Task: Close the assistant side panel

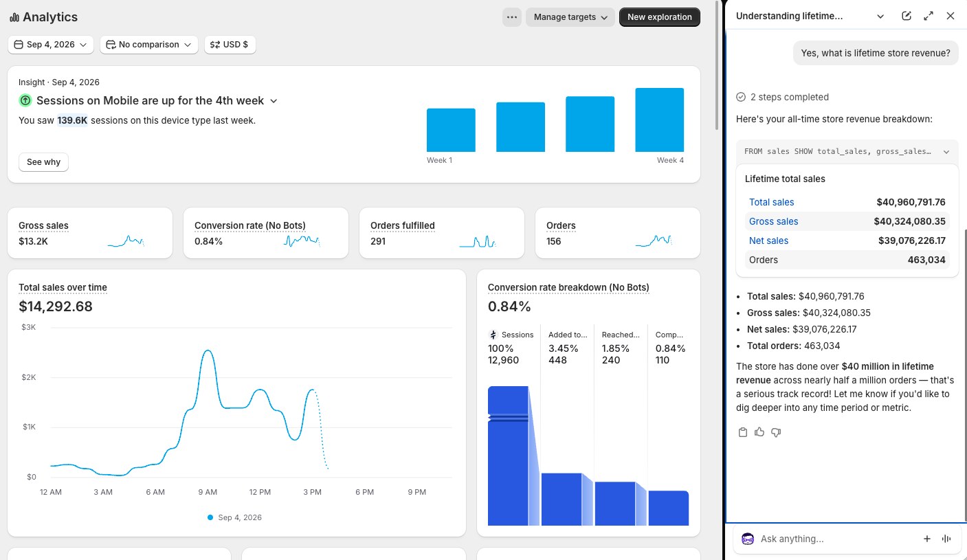Action: click(951, 16)
